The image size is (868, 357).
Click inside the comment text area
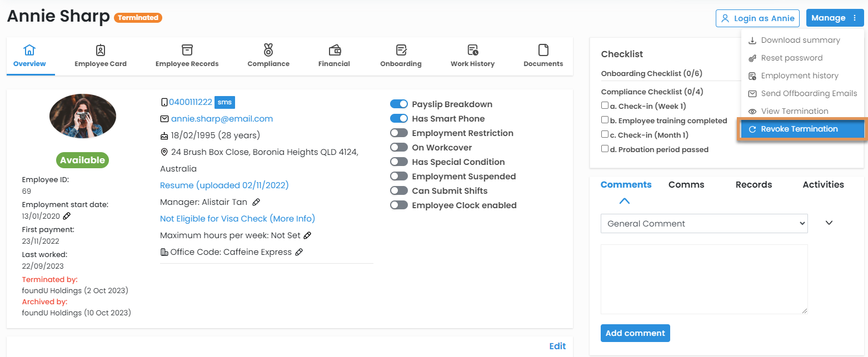click(704, 279)
